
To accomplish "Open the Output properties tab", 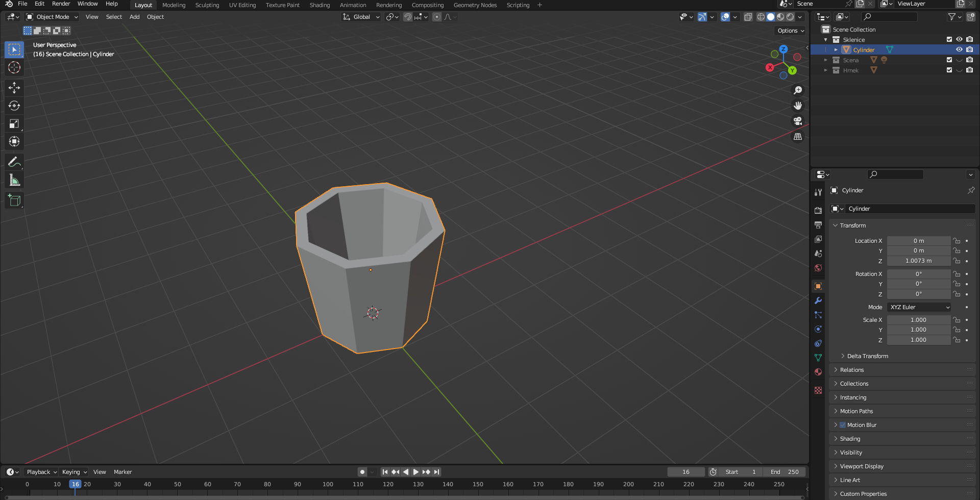I will click(x=818, y=224).
